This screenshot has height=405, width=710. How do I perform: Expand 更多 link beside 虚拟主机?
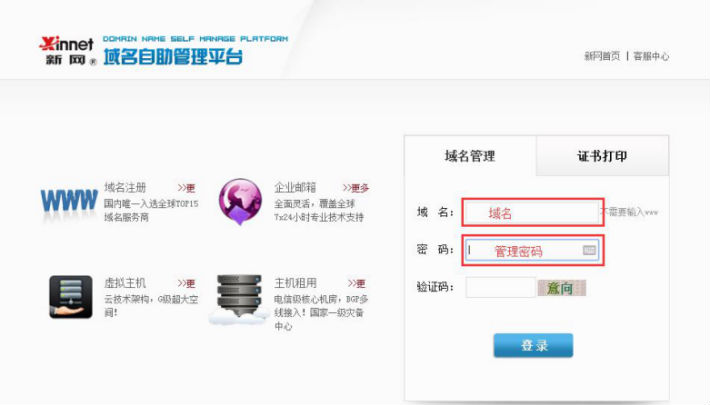[x=187, y=284]
